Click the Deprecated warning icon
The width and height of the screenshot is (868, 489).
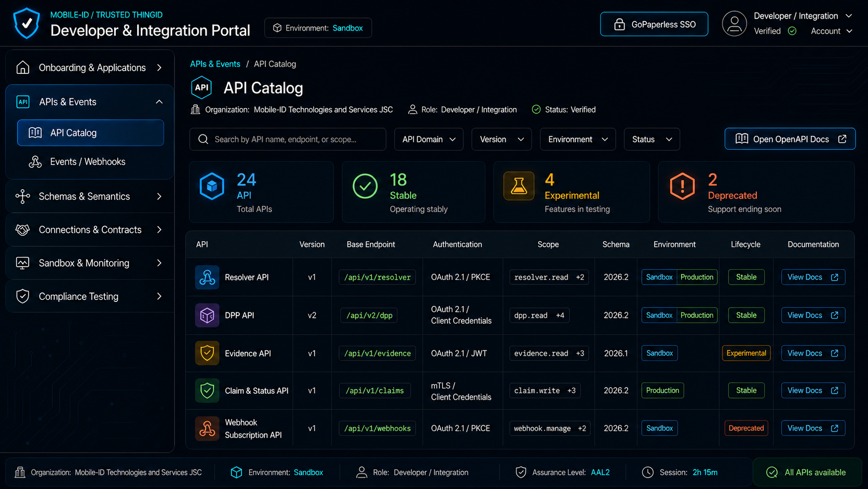[x=682, y=186]
